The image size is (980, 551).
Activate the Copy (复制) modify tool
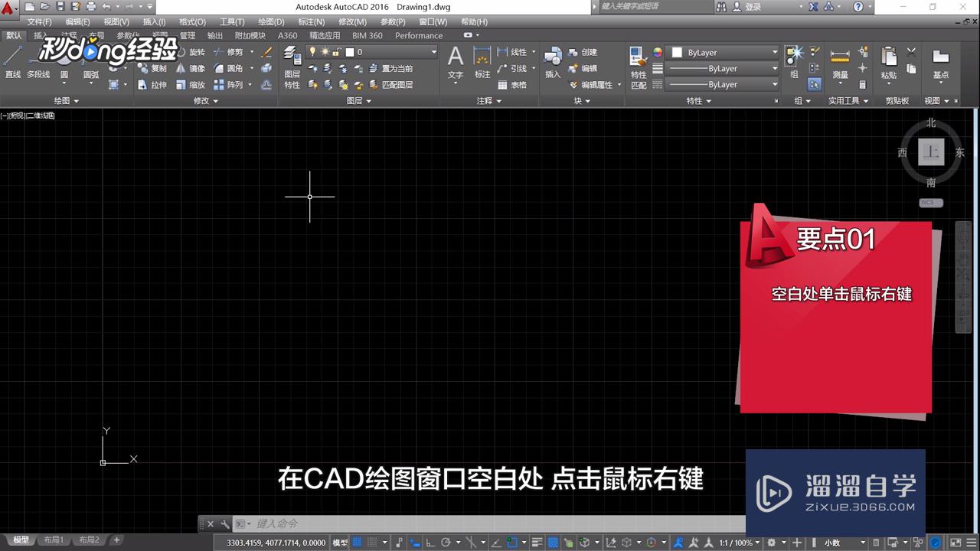[157, 68]
